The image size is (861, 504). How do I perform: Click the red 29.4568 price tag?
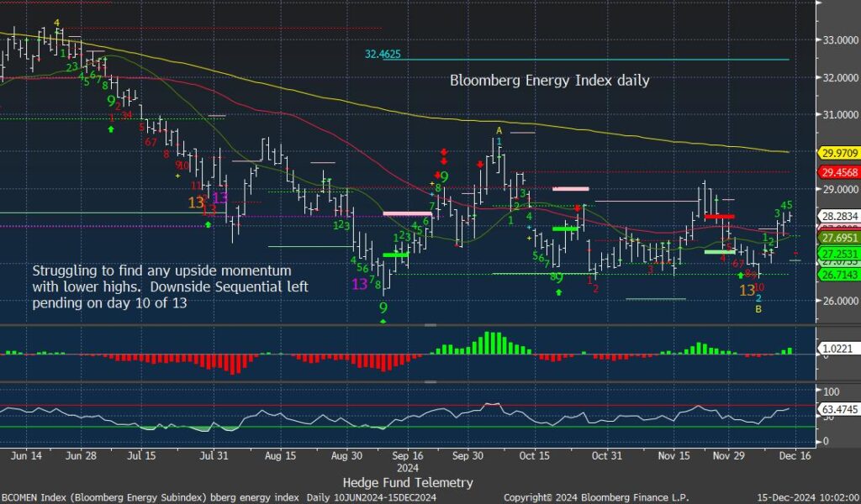click(839, 172)
